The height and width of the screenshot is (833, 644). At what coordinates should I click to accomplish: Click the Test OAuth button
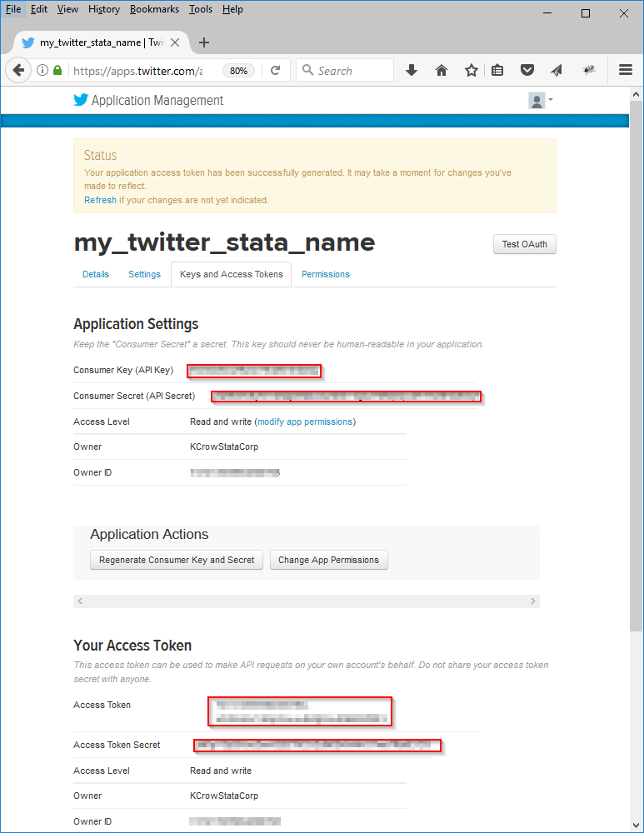(x=524, y=244)
